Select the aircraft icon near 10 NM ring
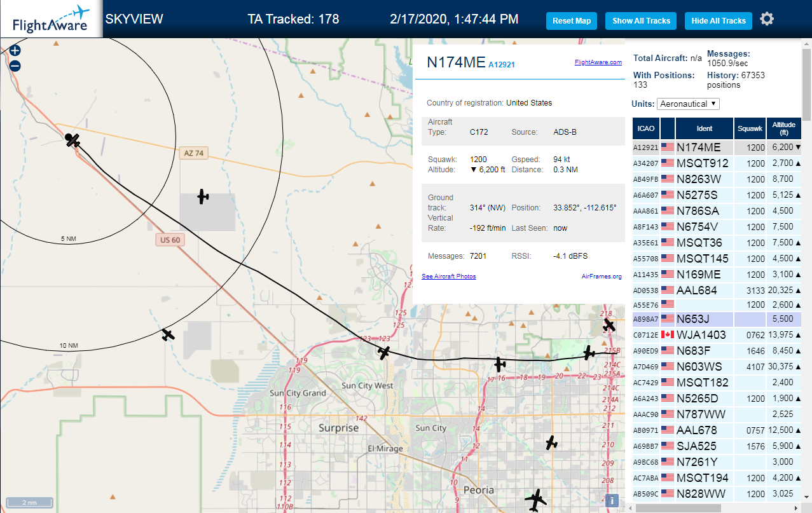Screen dimensions: 812x513 click(x=168, y=334)
